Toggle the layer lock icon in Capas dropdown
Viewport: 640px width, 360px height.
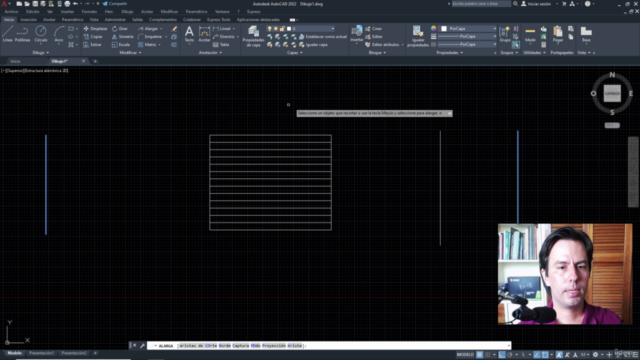282,29
